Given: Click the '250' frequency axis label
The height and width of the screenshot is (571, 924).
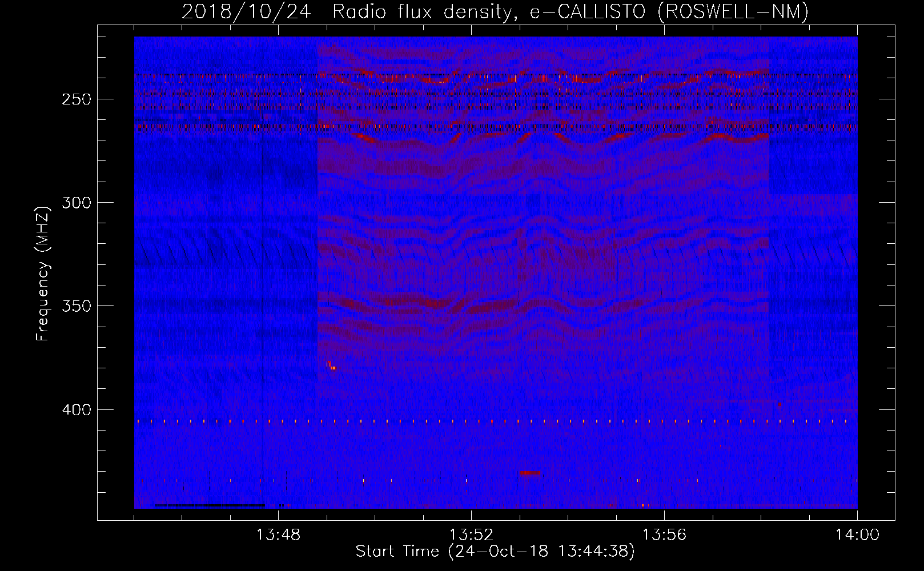Looking at the screenshot, I should [77, 99].
